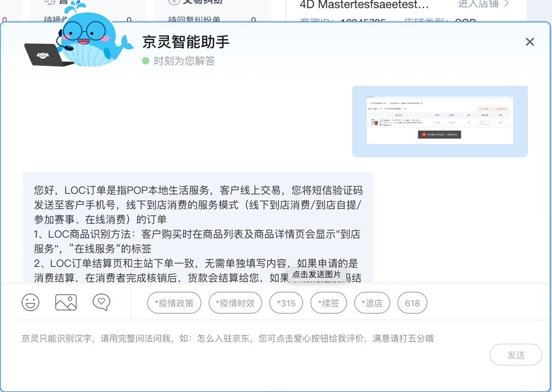The height and width of the screenshot is (392, 552).
Task: Click the whale mascot avatar
Action: coord(79,35)
